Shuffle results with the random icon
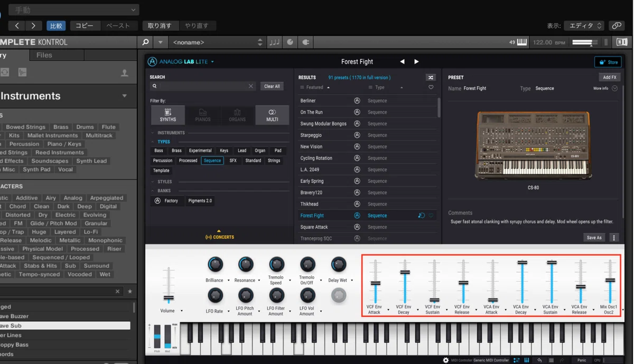This screenshot has width=634, height=364. point(431,78)
